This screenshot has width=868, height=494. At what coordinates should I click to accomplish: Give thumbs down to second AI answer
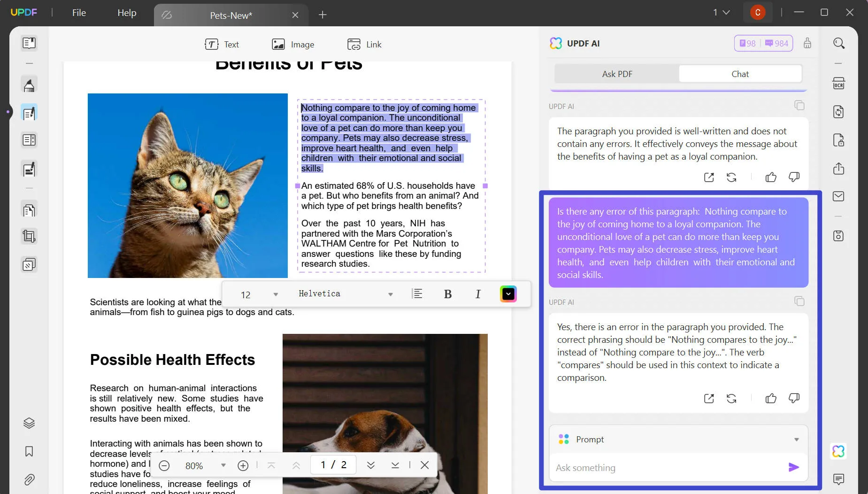pyautogui.click(x=794, y=398)
